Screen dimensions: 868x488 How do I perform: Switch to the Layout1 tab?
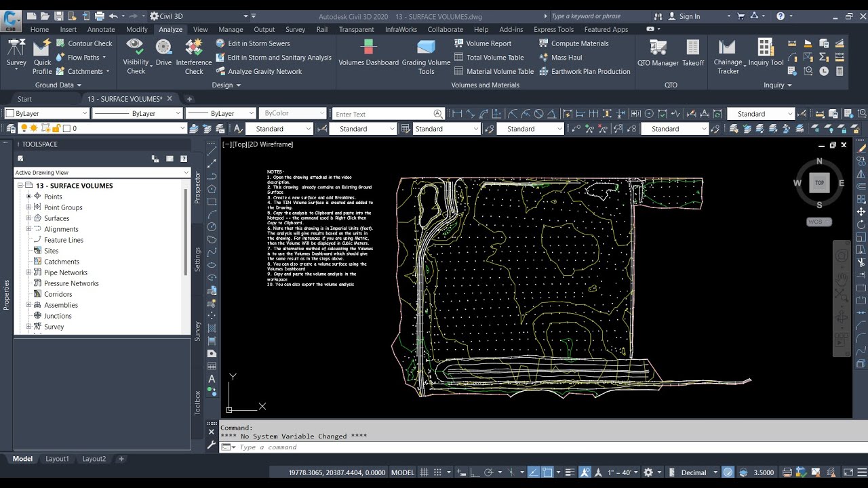pos(57,459)
